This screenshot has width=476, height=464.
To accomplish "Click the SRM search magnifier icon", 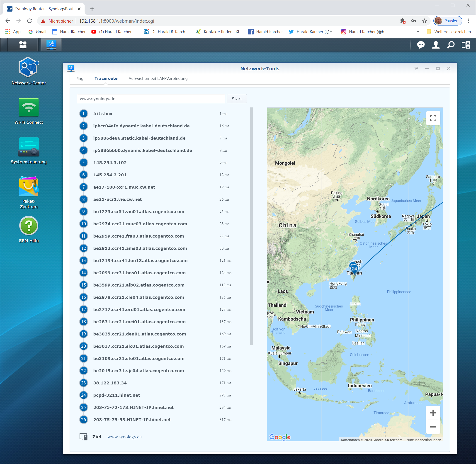I will pyautogui.click(x=451, y=45).
